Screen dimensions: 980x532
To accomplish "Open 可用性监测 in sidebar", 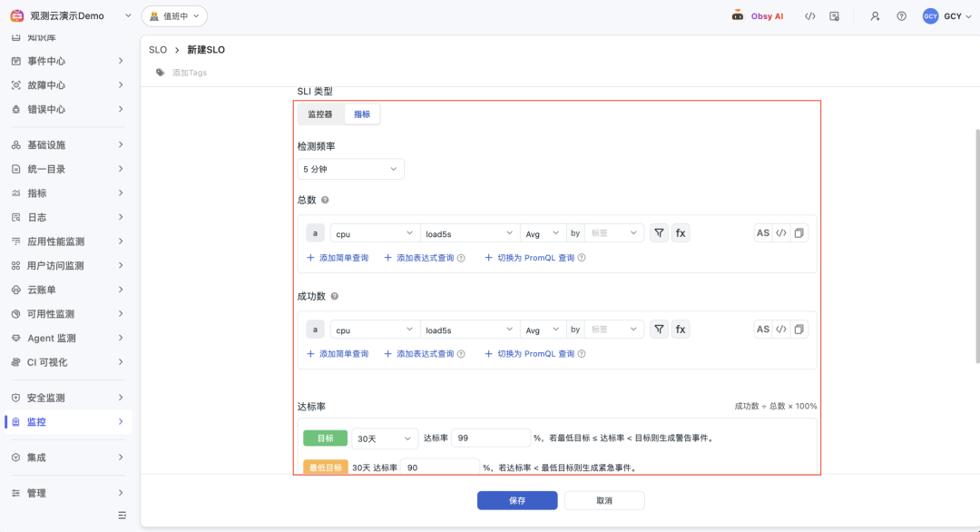I will point(67,314).
